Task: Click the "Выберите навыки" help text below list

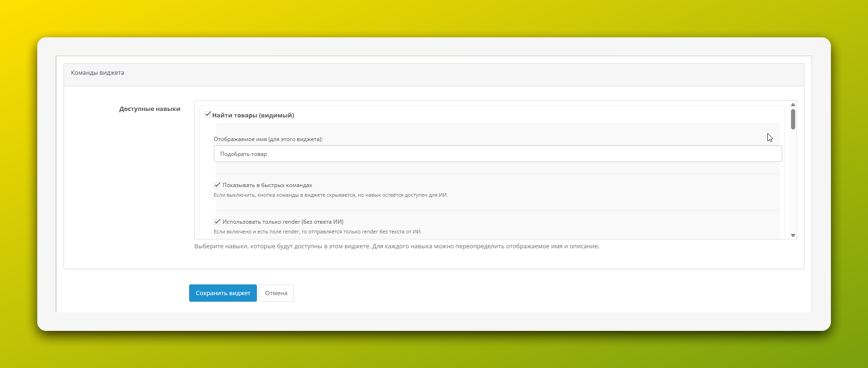Action: [x=396, y=246]
